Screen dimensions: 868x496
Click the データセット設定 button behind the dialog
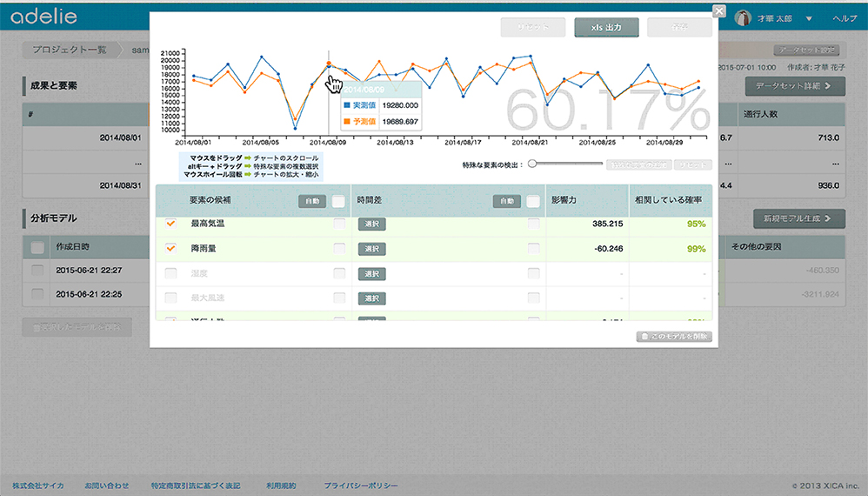[x=806, y=50]
